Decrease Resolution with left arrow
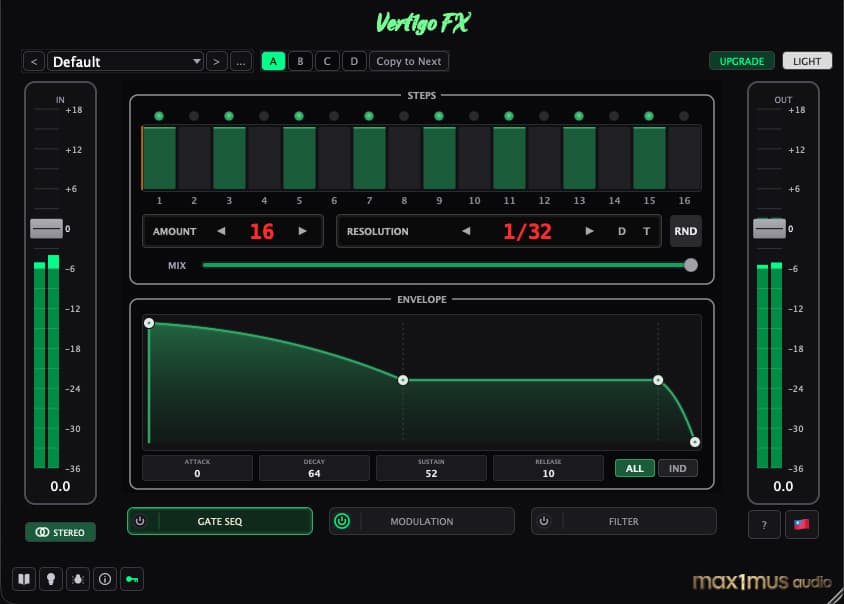The height and width of the screenshot is (604, 844). 466,231
